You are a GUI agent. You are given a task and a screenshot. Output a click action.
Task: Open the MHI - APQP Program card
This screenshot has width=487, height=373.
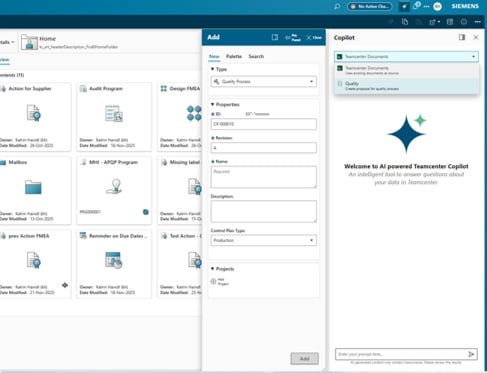coord(114,191)
